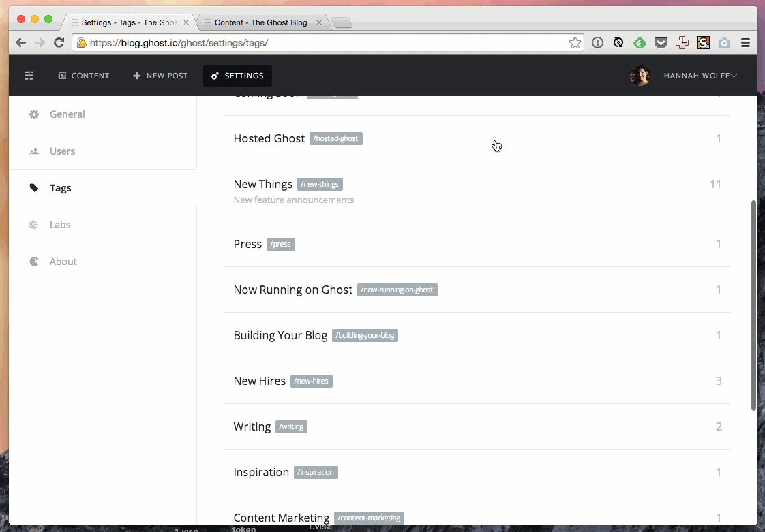765x532 pixels.
Task: Close the Settings - Tags tab
Action: (186, 22)
